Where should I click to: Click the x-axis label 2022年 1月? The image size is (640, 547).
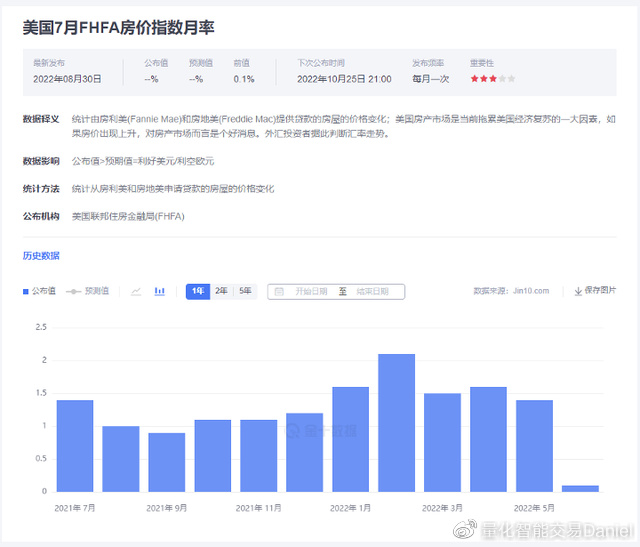(350, 508)
